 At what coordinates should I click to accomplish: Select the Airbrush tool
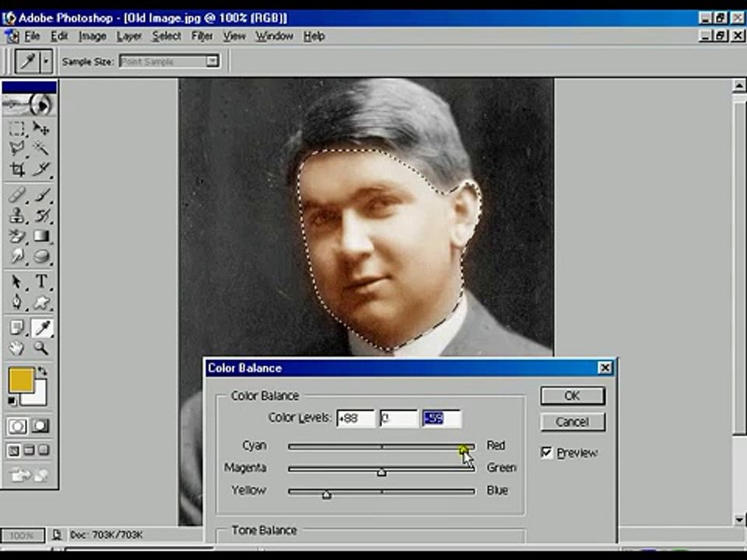17,194
